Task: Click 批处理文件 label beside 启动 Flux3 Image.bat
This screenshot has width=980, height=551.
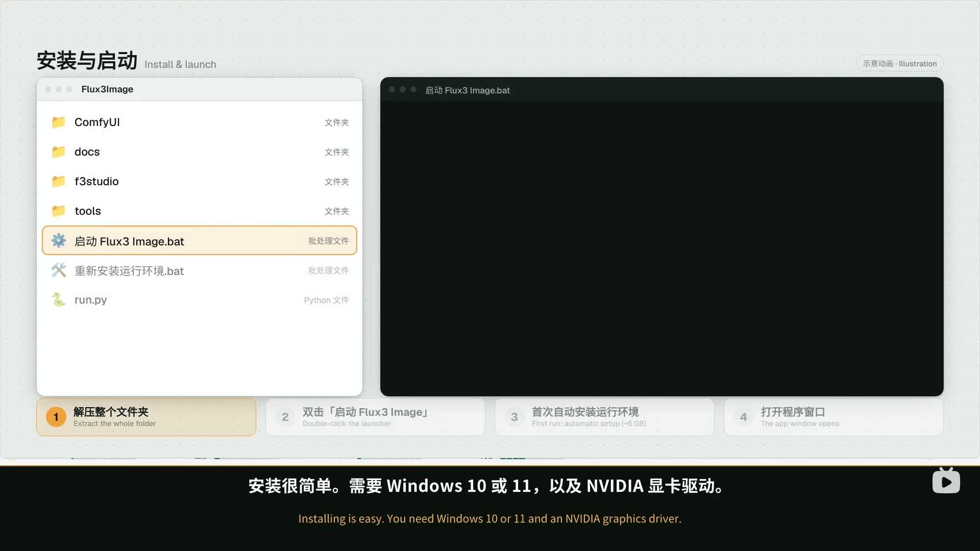Action: (x=329, y=241)
